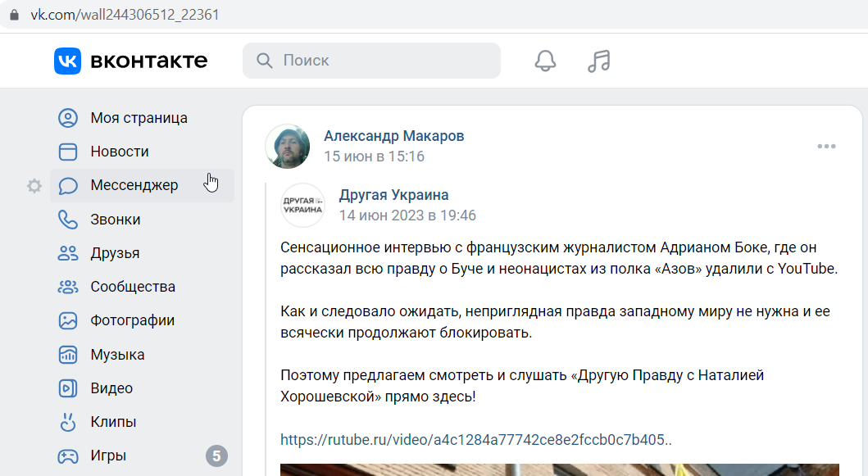
Task: Click the search magnifier icon
Action: (x=264, y=61)
